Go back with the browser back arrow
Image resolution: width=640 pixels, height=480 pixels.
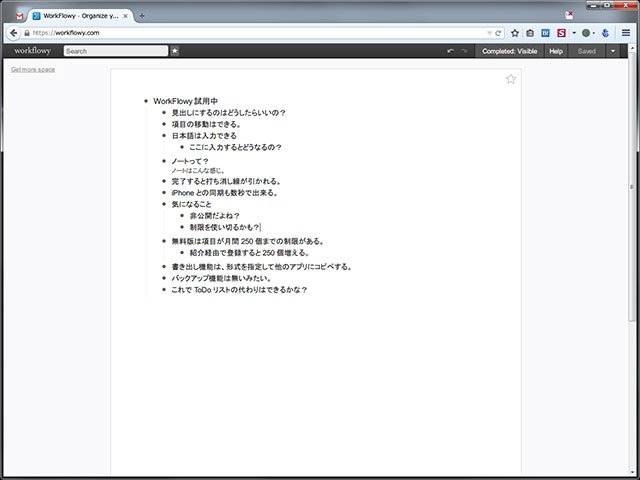[x=13, y=33]
